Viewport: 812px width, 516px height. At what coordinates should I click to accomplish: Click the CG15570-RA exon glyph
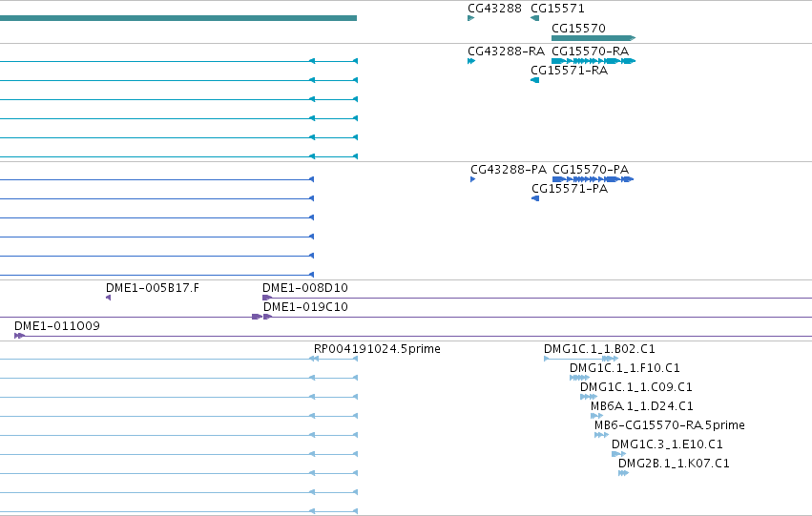(x=593, y=61)
